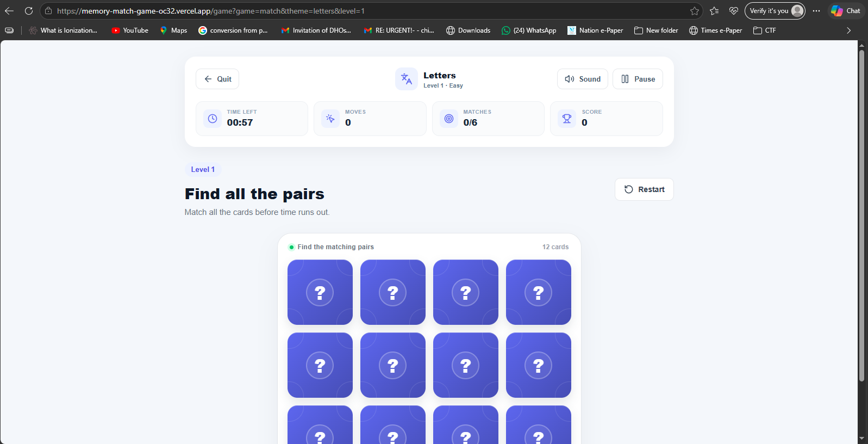This screenshot has height=444, width=868.
Task: Open the YouTube bookmark
Action: (130, 30)
